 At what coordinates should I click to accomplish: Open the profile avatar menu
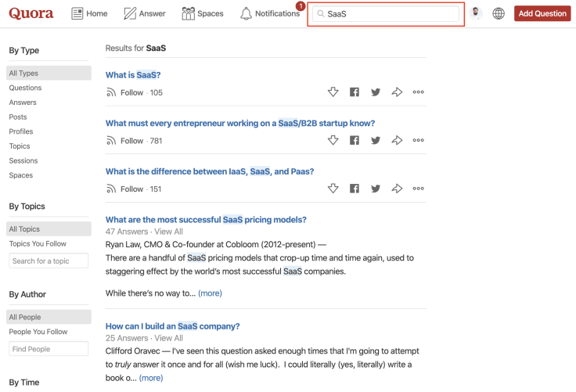476,13
